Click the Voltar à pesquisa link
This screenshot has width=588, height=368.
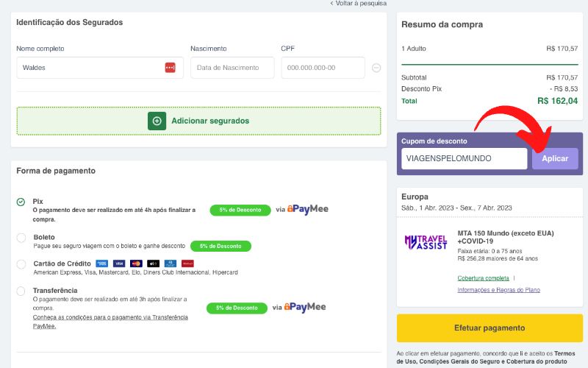(x=358, y=4)
